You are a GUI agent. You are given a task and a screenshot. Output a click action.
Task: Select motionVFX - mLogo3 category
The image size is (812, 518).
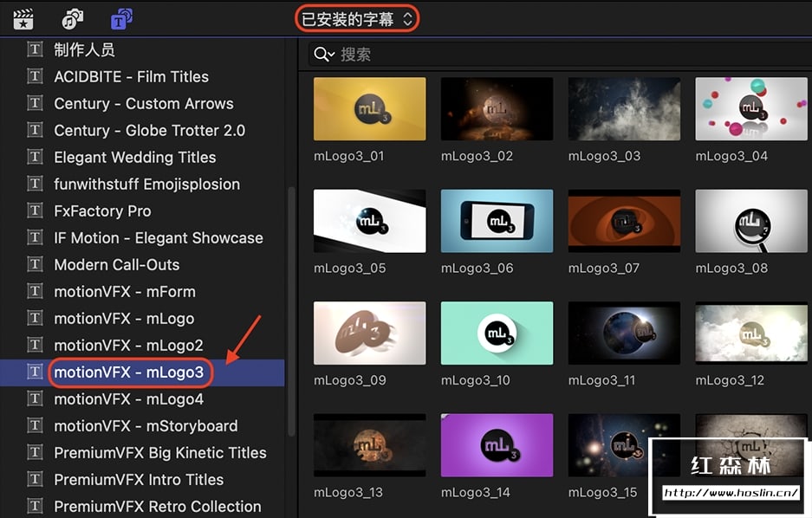142,372
